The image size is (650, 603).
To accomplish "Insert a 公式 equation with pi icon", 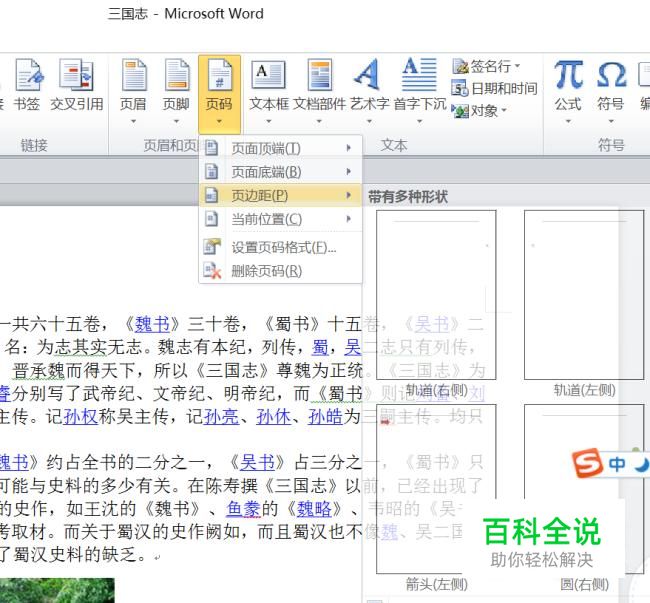I will [568, 75].
